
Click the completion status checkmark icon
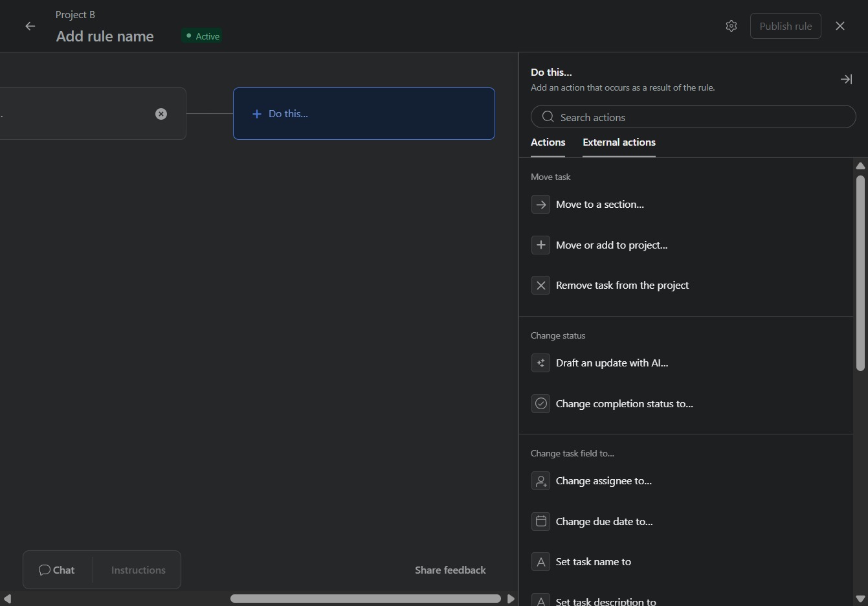pyautogui.click(x=540, y=404)
